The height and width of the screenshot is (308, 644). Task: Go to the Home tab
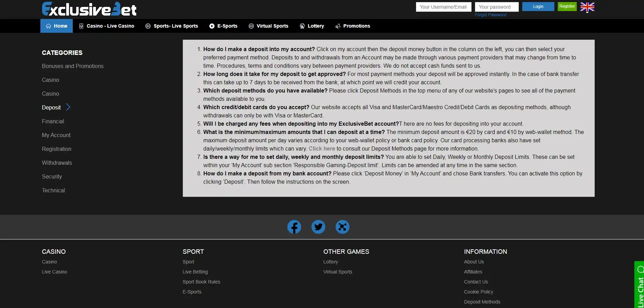pyautogui.click(x=57, y=26)
